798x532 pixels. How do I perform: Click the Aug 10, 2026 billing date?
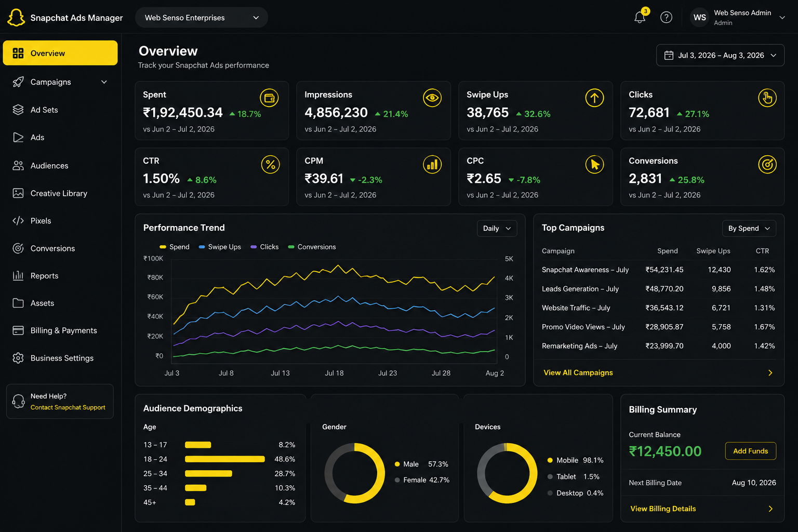(754, 483)
